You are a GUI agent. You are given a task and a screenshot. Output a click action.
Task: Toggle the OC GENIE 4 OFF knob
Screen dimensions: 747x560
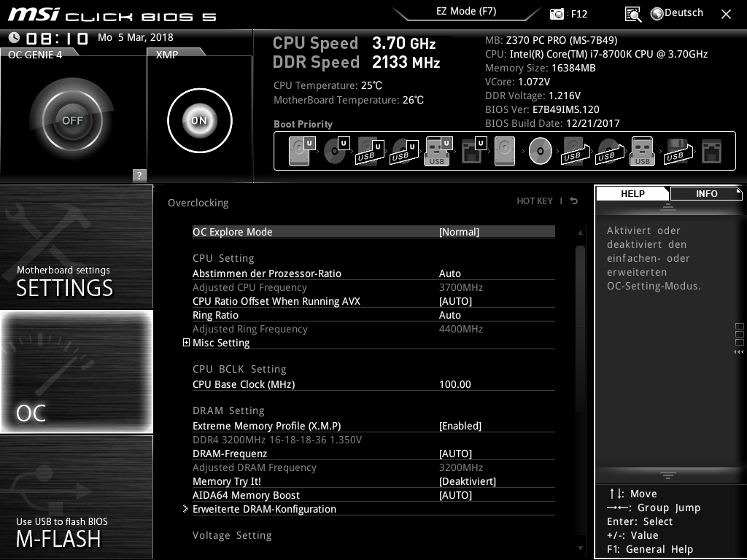(72, 120)
